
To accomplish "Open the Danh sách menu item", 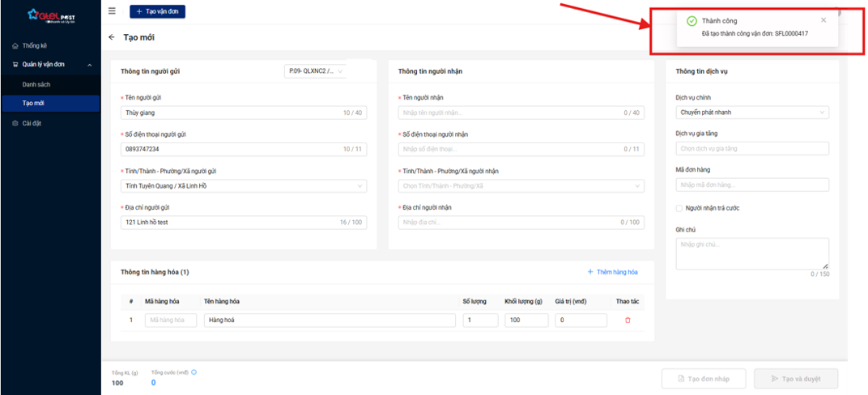I will click(36, 84).
